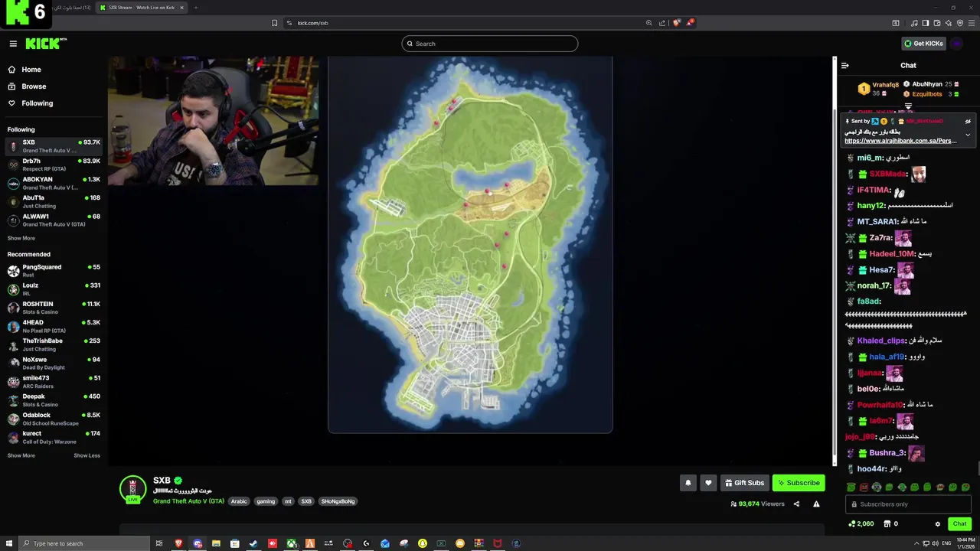Screen dimensions: 980x551
Task: Click Type here to search taskbar box
Action: (83, 543)
